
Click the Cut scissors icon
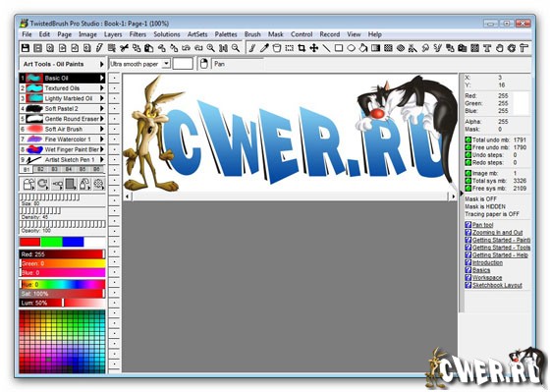click(x=124, y=48)
